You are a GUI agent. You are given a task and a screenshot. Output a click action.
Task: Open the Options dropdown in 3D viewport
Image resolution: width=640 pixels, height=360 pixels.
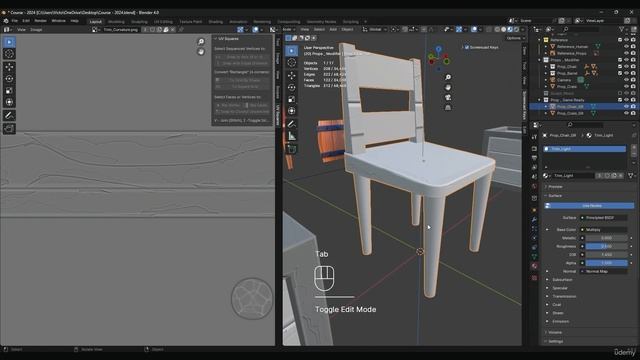tap(515, 38)
